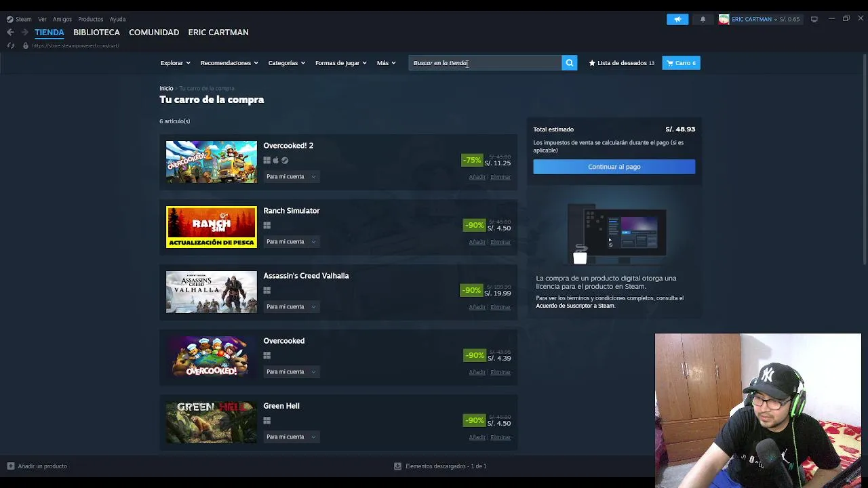Click the Buscar en la tienda field

(485, 63)
